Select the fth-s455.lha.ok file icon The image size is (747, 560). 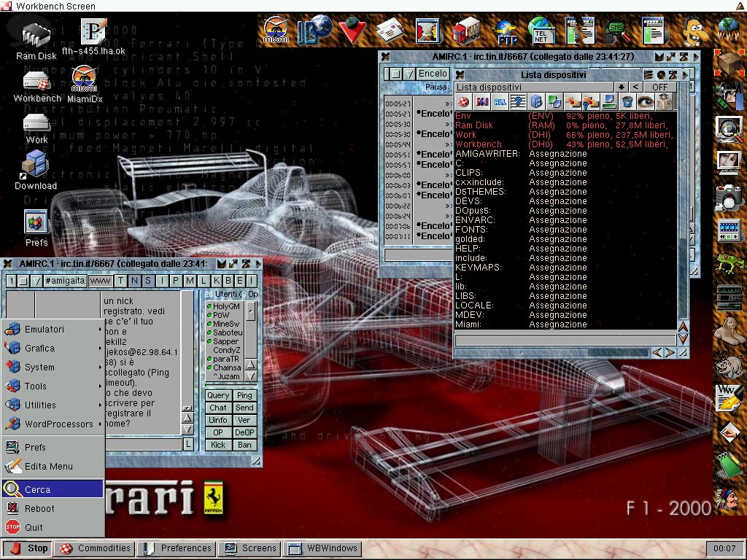[93, 37]
